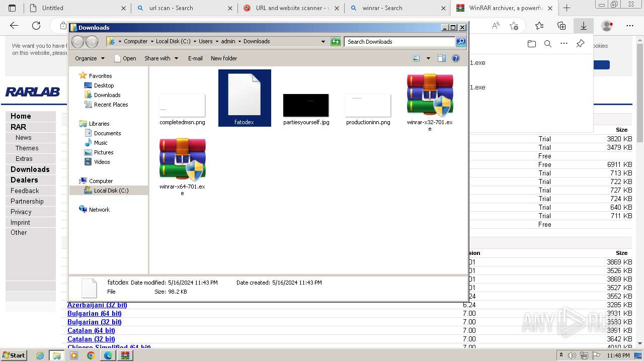Focus the Search Downloads field
Screen dimensions: 644x362
[x=400, y=42]
